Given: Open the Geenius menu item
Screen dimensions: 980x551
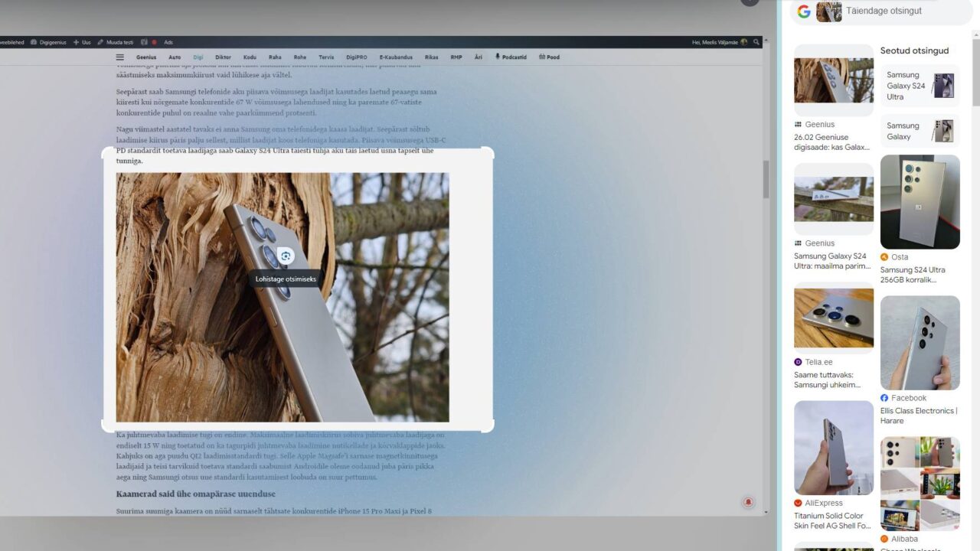Looking at the screenshot, I should tap(146, 57).
